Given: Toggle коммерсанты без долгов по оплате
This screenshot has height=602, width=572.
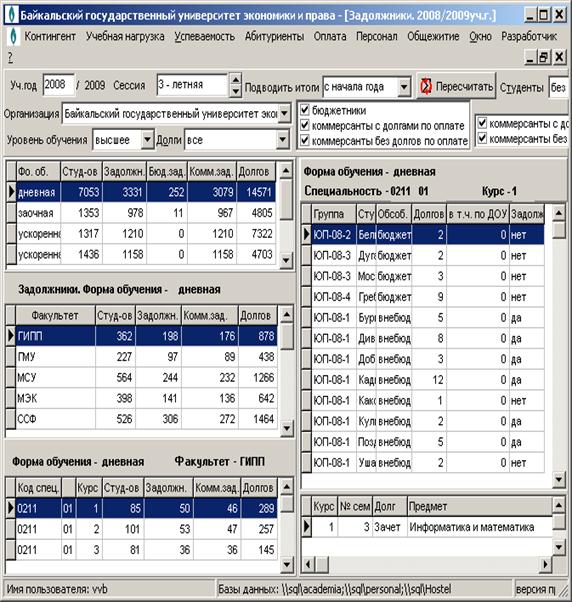Looking at the screenshot, I should (x=305, y=140).
